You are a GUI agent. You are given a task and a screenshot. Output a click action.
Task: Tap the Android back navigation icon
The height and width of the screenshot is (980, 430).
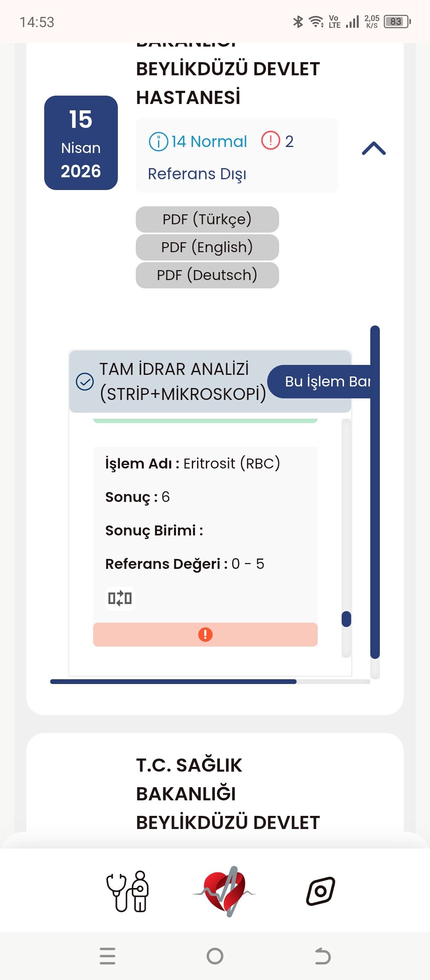[322, 956]
